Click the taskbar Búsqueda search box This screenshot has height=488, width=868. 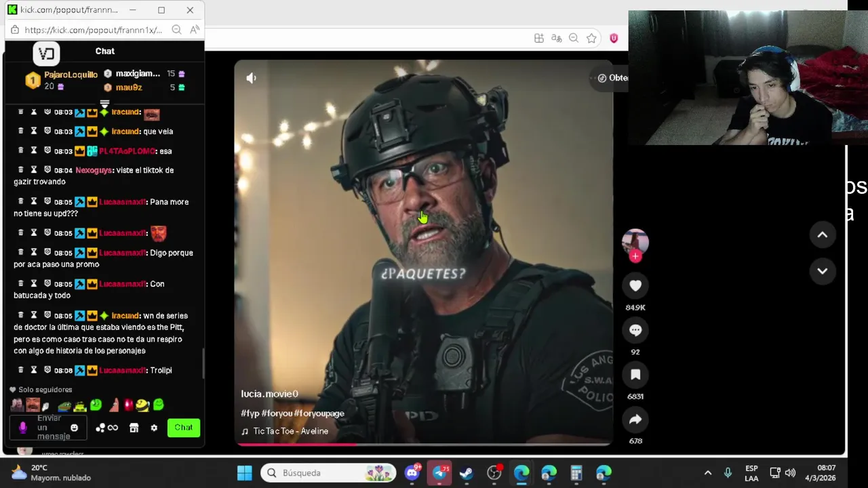[x=329, y=473]
